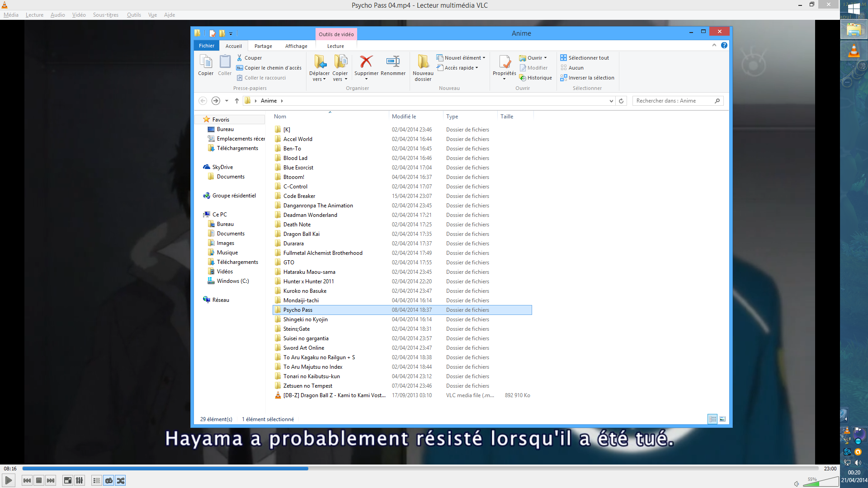Image resolution: width=868 pixels, height=488 pixels.
Task: Open Explorer help question mark icon
Action: pos(724,45)
